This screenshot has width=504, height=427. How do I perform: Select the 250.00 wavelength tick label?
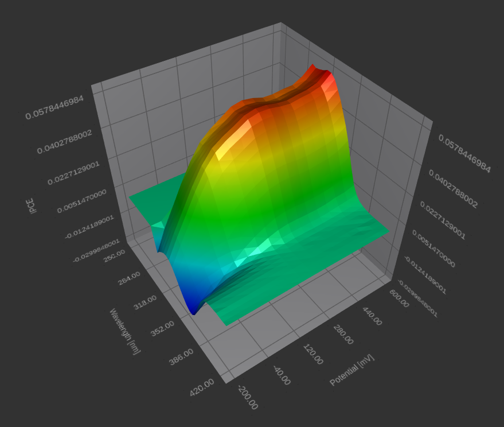[115, 254]
